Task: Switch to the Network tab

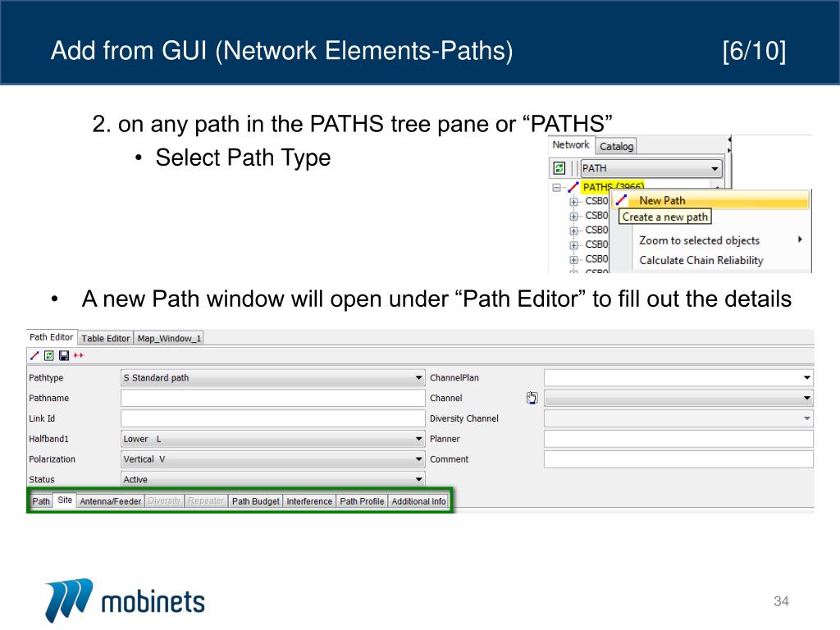Action: tap(571, 144)
